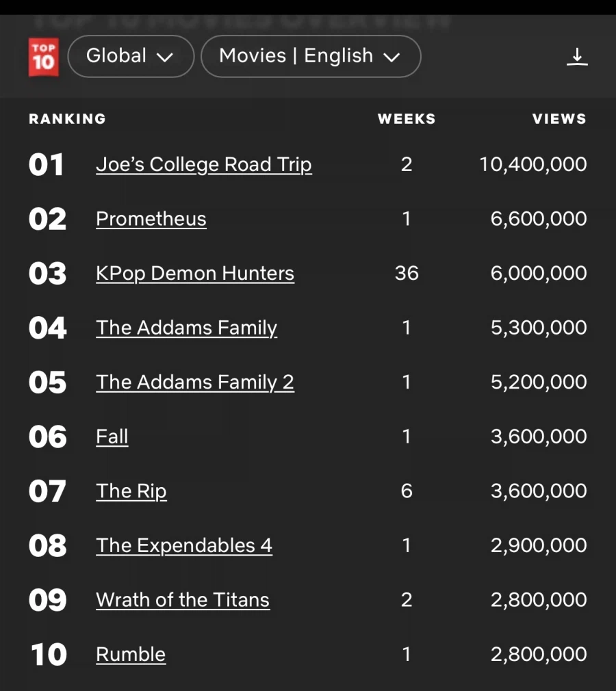This screenshot has height=691, width=616.
Task: Select KPop Demon Hunters title
Action: [194, 274]
